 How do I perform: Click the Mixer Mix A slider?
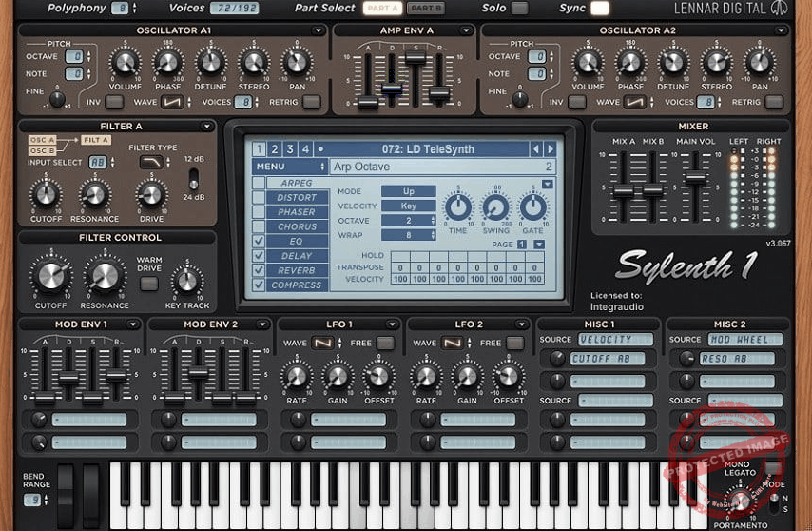pos(623,191)
